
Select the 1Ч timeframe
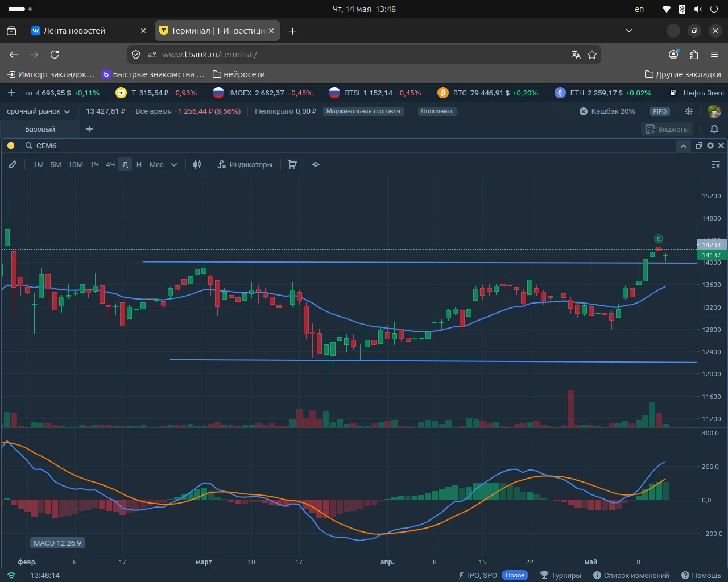pyautogui.click(x=94, y=165)
